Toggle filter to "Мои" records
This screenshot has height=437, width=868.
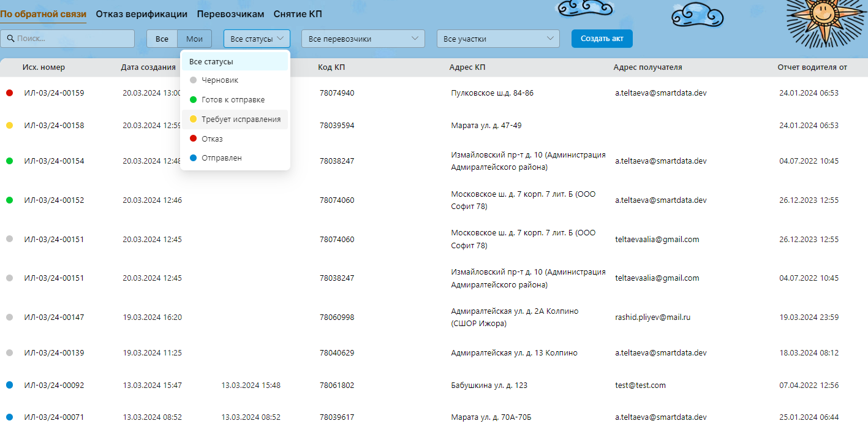tap(194, 39)
